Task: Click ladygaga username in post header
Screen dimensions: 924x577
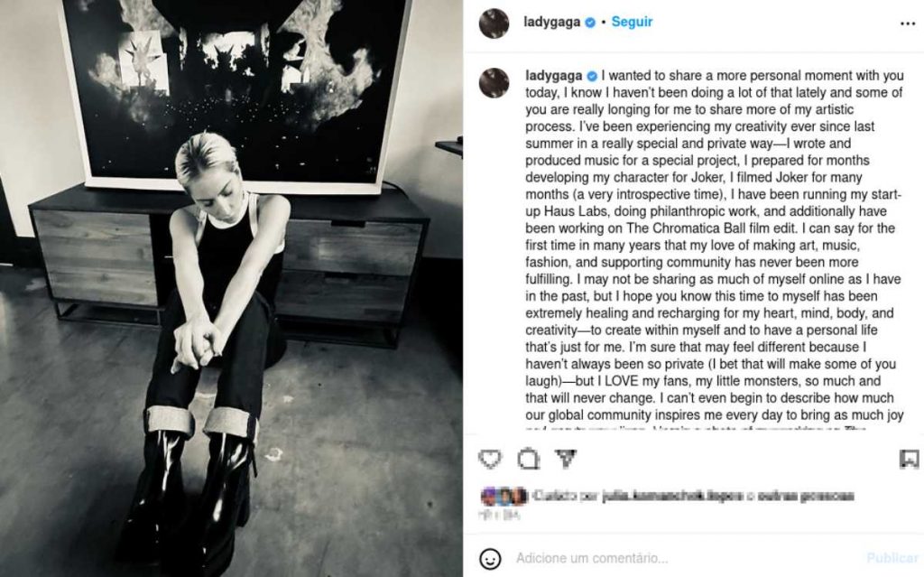Action: tap(551, 22)
